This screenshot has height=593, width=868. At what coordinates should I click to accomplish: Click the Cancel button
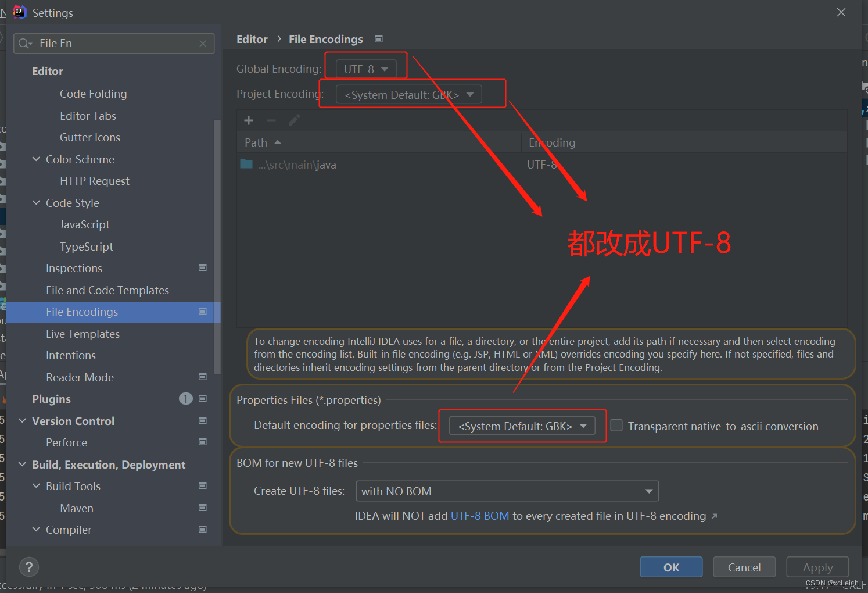click(x=744, y=567)
